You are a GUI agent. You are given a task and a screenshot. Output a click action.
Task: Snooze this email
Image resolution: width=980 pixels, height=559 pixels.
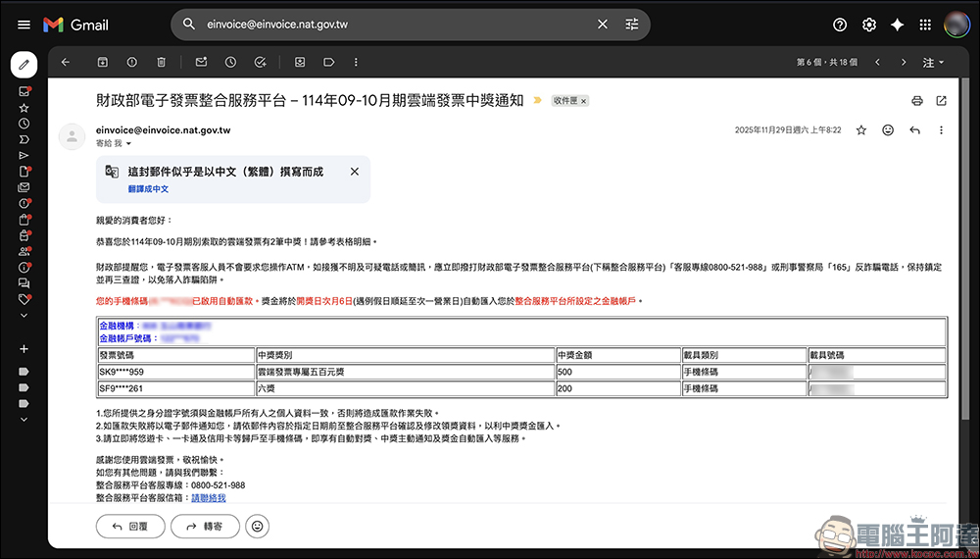[x=230, y=62]
